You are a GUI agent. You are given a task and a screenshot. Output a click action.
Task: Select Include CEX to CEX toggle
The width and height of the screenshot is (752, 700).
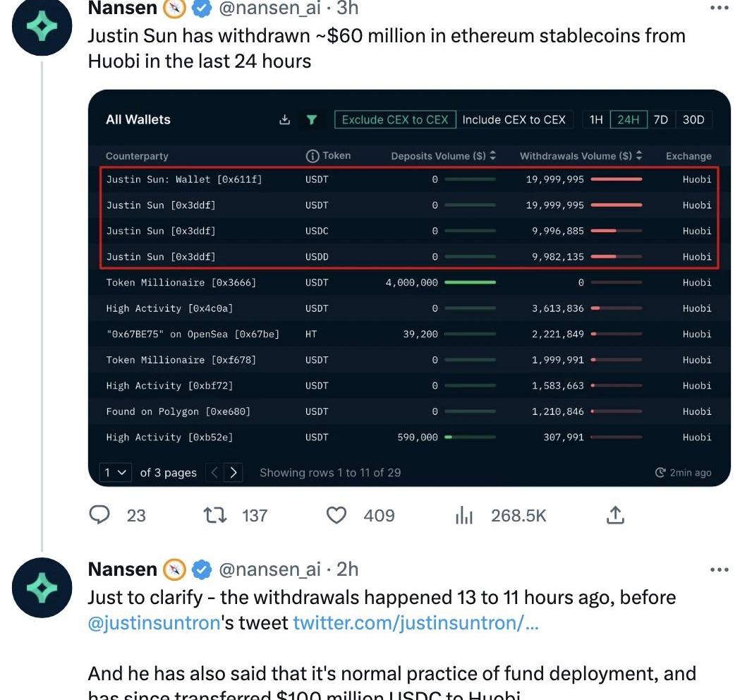click(x=514, y=119)
